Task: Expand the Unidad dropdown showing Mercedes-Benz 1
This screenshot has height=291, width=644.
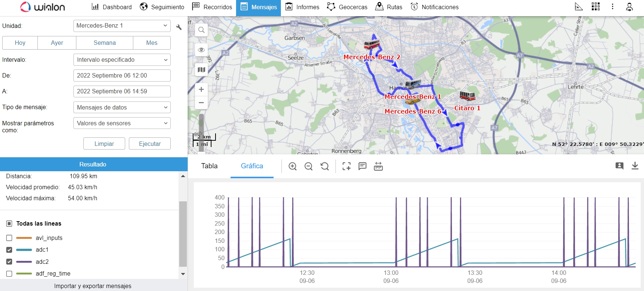Action: pos(122,26)
